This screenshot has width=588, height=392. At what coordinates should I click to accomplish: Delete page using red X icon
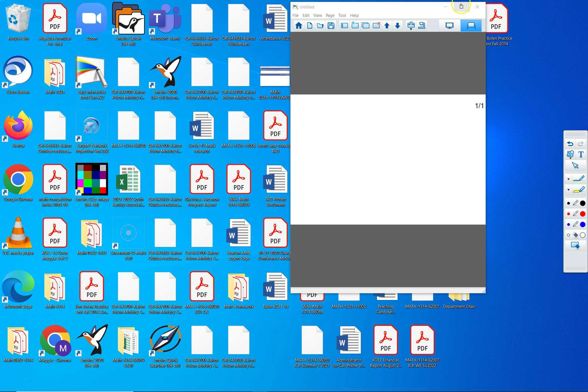pyautogui.click(x=376, y=25)
